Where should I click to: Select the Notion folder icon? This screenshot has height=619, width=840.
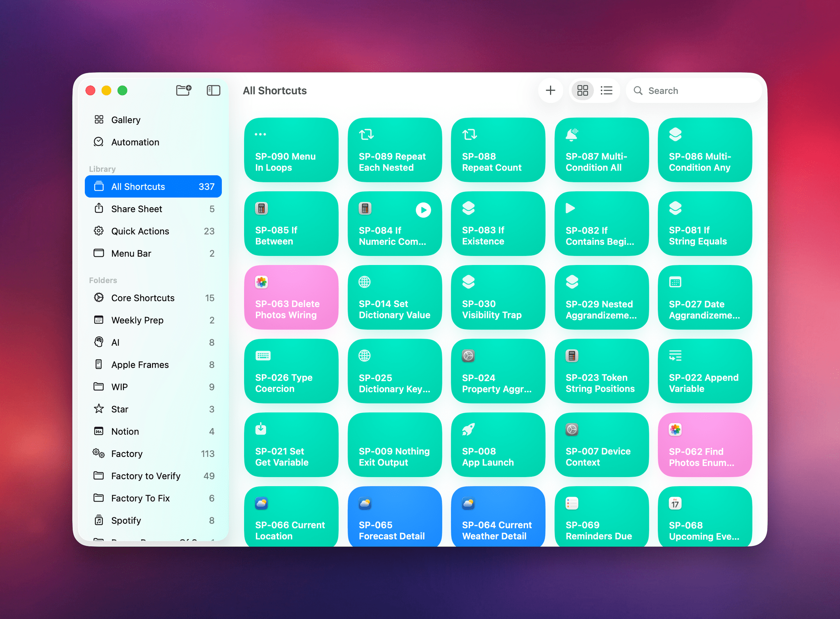click(x=99, y=431)
